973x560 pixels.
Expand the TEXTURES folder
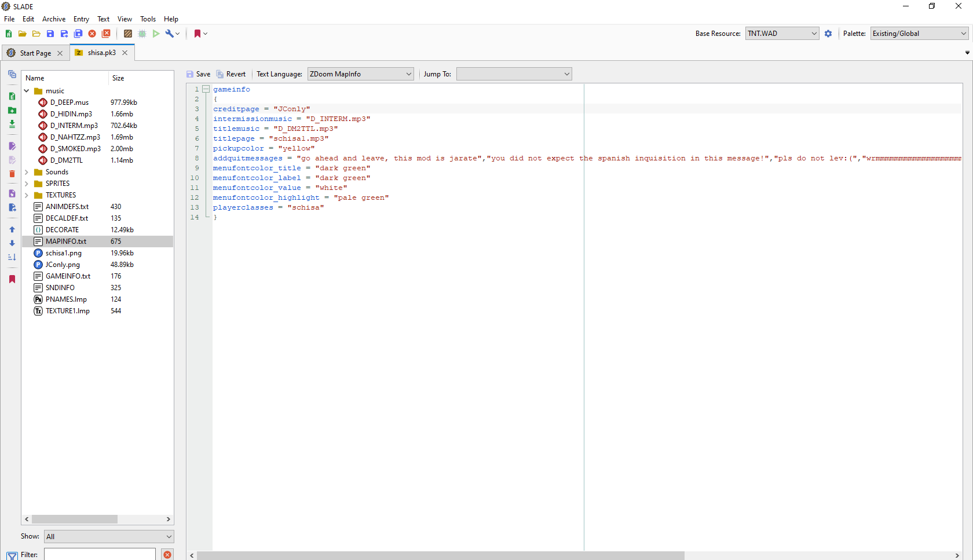tap(27, 195)
